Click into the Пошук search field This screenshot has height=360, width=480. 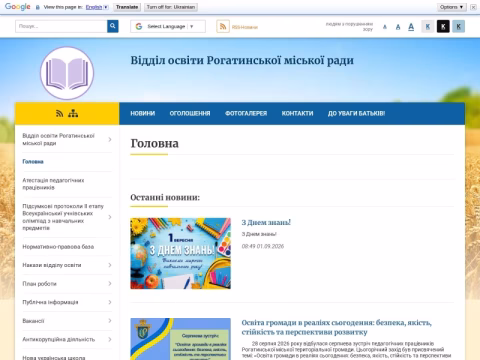coord(61,26)
